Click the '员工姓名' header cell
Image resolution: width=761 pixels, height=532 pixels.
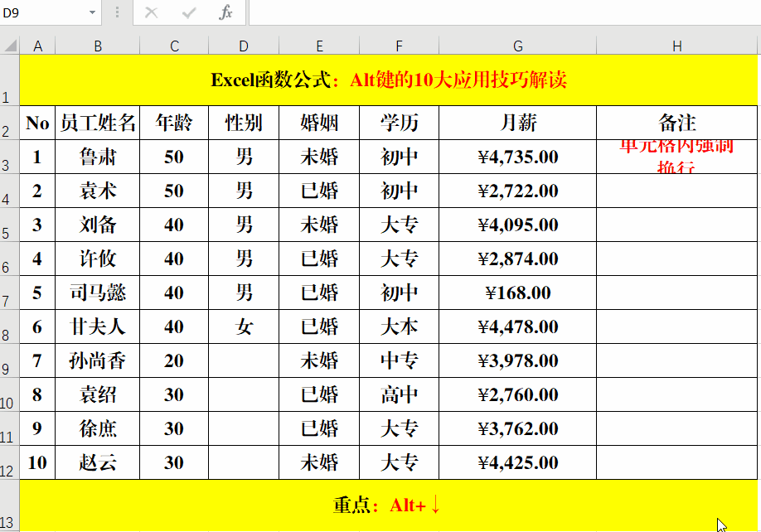(x=98, y=123)
